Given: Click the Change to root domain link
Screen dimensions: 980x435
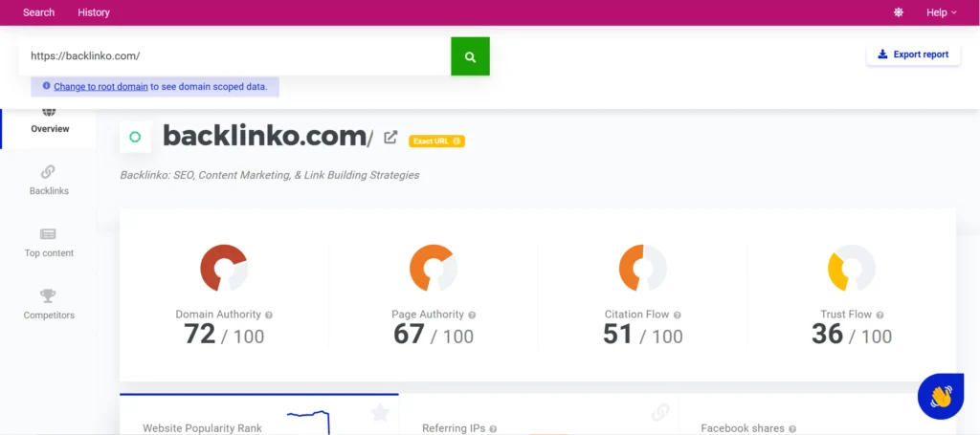Looking at the screenshot, I should [100, 87].
